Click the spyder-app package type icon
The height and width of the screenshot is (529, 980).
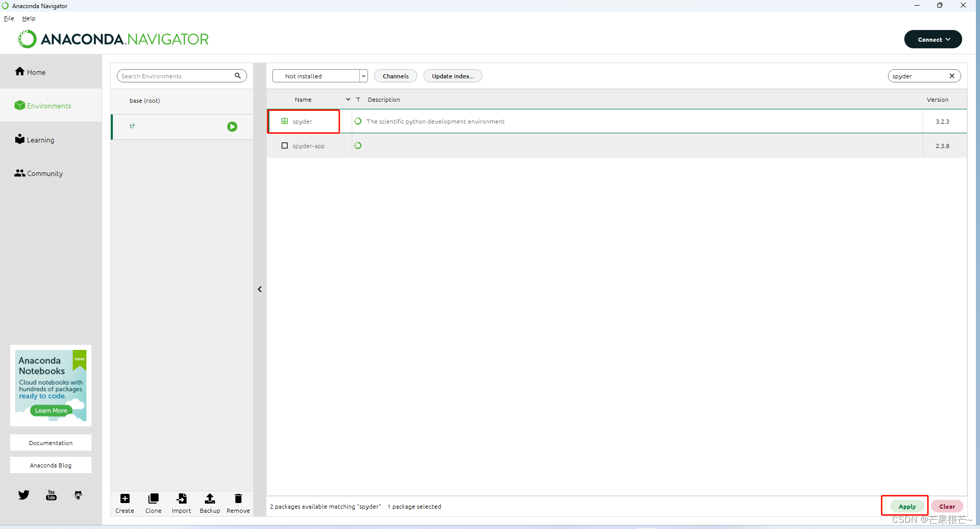[x=358, y=145]
